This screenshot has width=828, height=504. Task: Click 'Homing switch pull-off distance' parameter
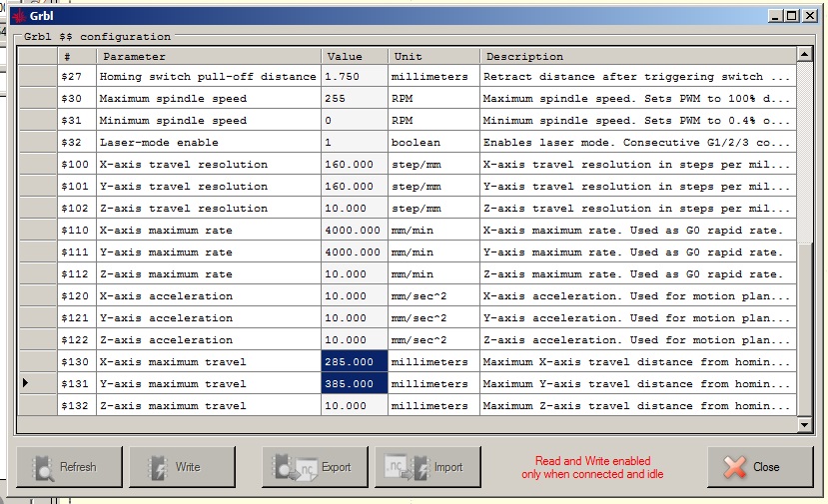click(209, 77)
